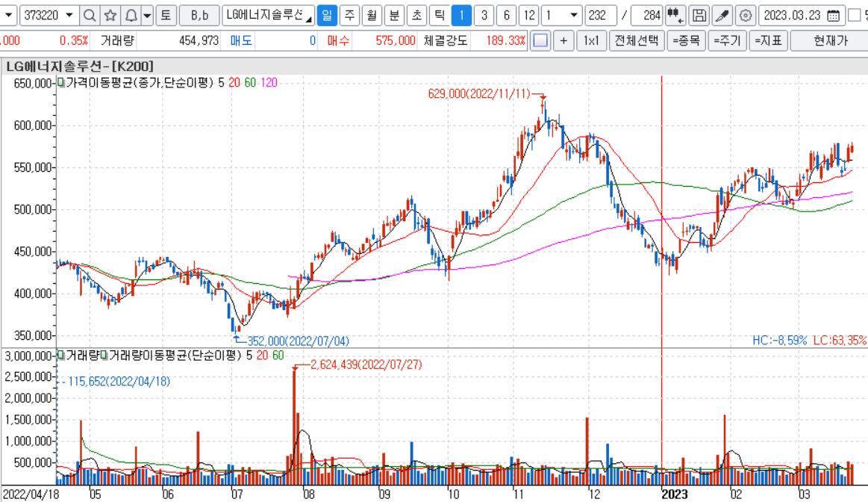Image resolution: width=868 pixels, height=502 pixels.
Task: Open stock search magnifier icon
Action: [89, 16]
